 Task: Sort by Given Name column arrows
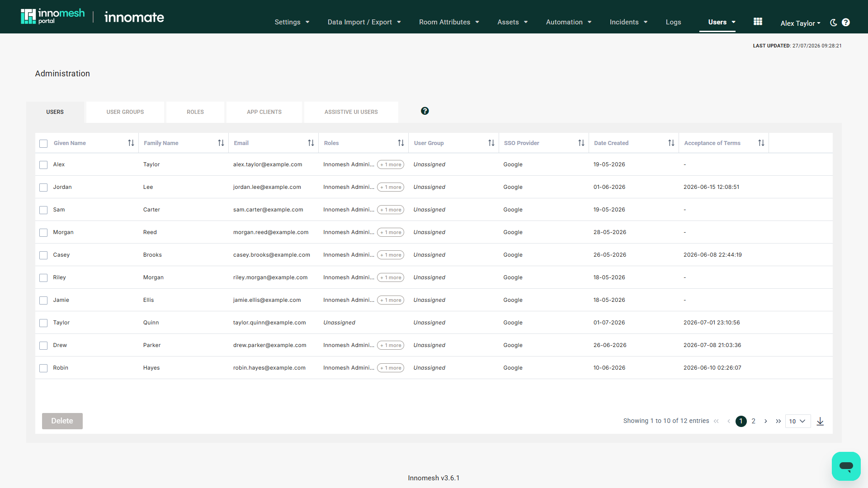click(131, 143)
